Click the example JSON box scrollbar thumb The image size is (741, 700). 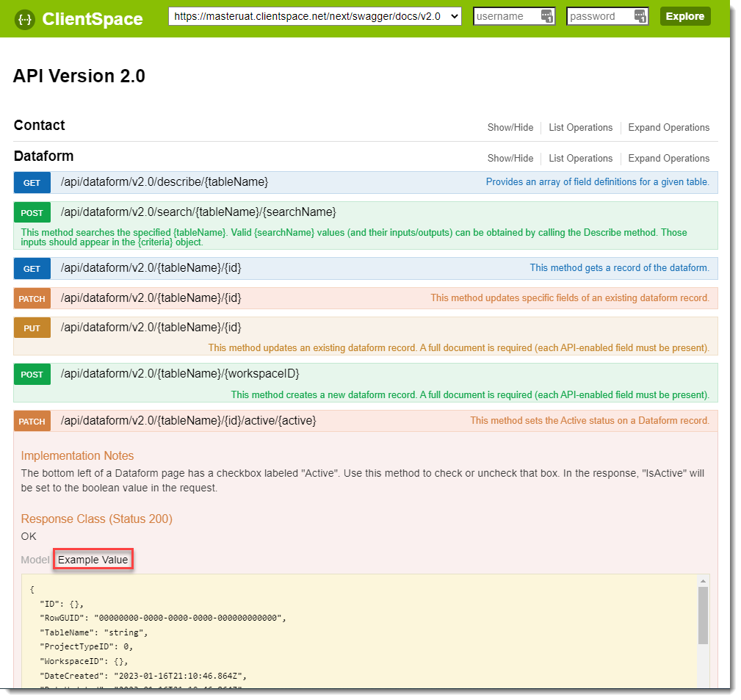[703, 616]
